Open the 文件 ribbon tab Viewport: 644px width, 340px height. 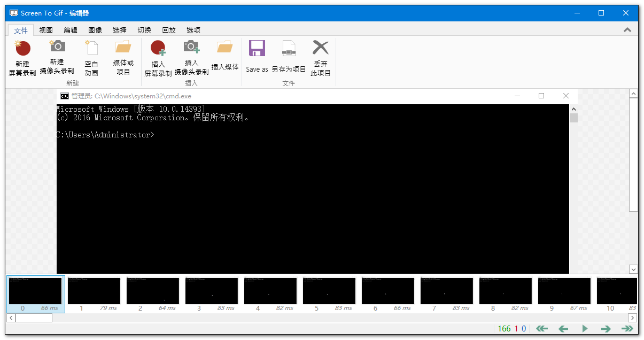tap(21, 30)
